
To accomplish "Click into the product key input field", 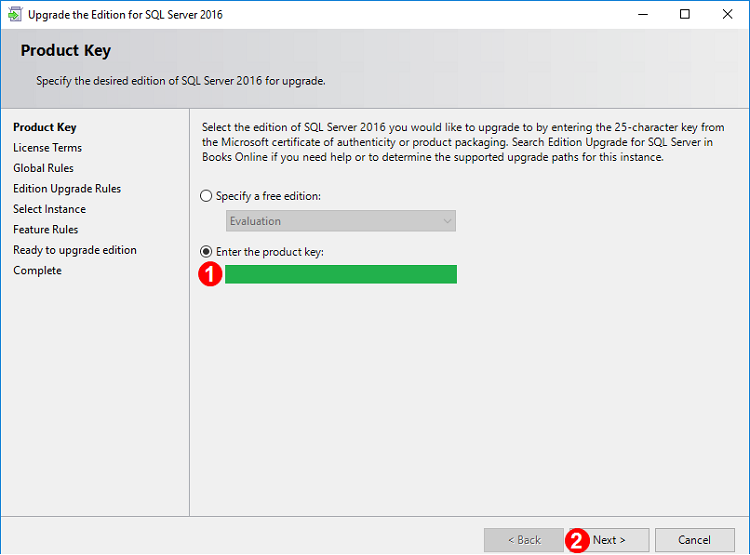I will point(341,274).
